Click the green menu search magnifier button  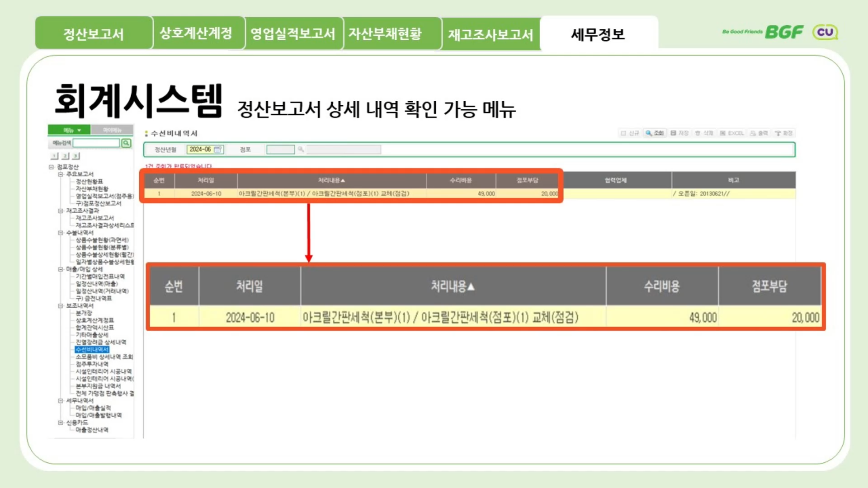[x=126, y=143]
